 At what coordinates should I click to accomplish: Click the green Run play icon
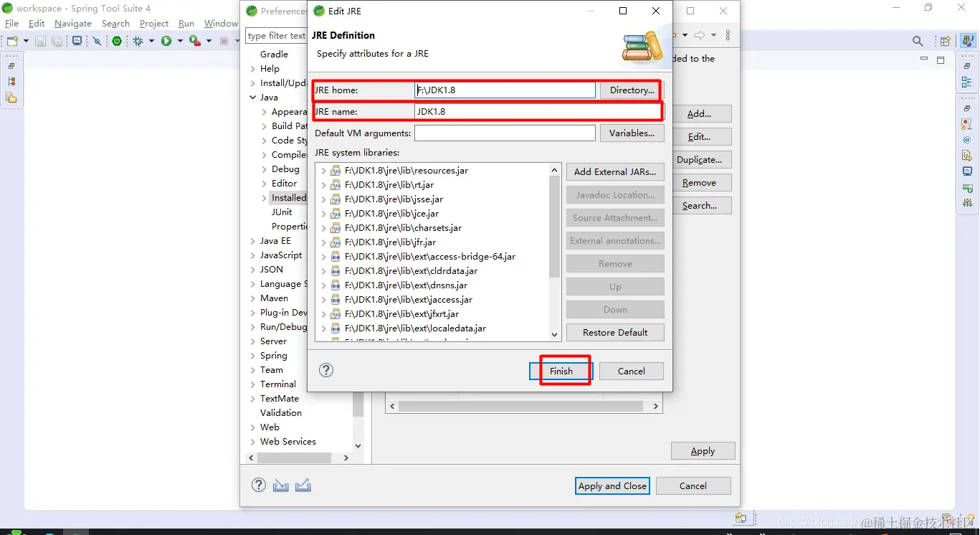[x=166, y=41]
